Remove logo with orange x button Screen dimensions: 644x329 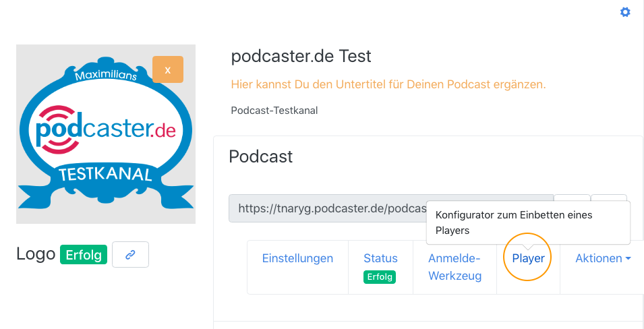point(167,69)
